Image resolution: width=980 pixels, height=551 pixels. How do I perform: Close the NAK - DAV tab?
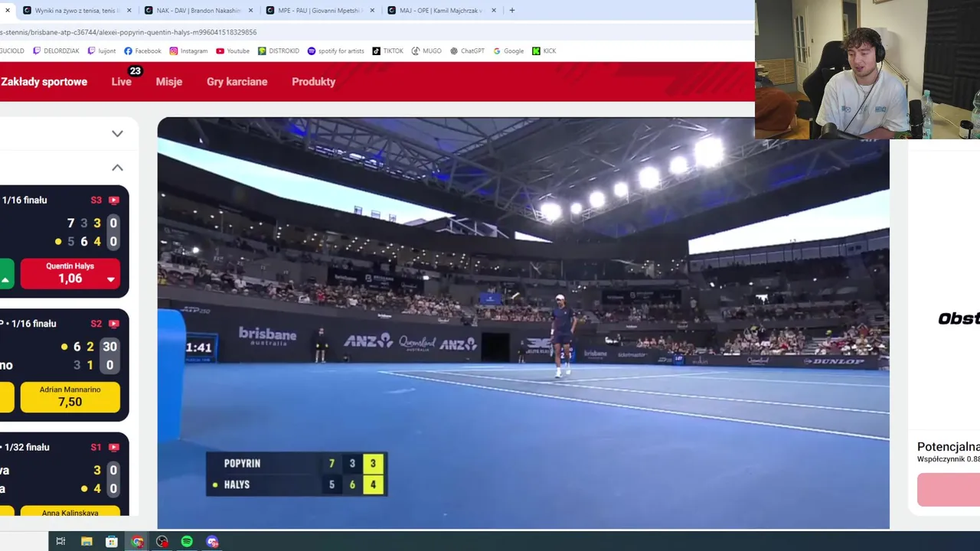pyautogui.click(x=250, y=11)
